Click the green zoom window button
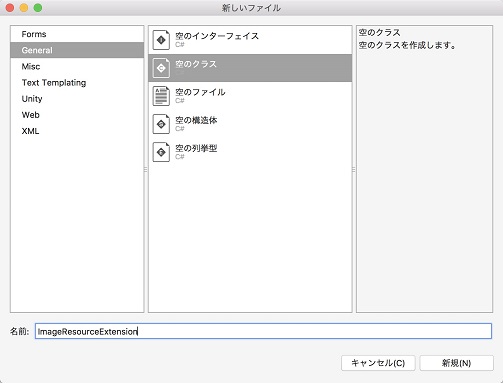Image resolution: width=503 pixels, height=383 pixels. 38,8
